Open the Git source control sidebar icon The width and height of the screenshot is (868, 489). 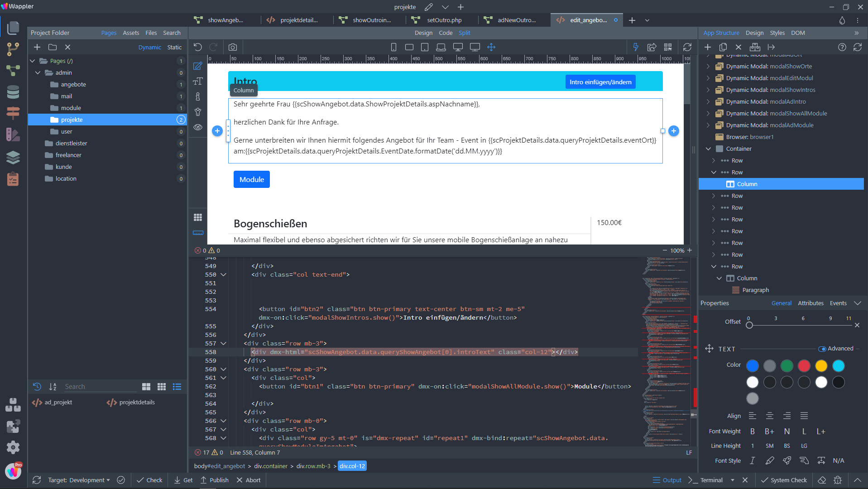click(x=13, y=49)
